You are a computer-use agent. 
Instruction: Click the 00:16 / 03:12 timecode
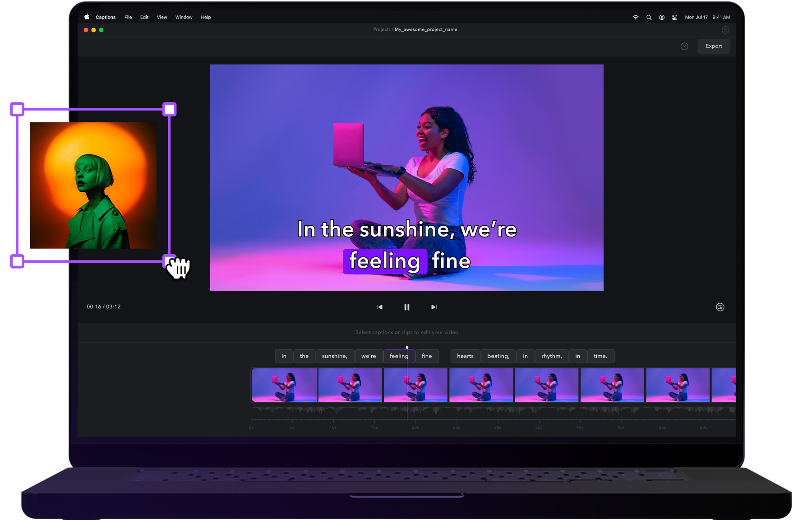(x=104, y=306)
